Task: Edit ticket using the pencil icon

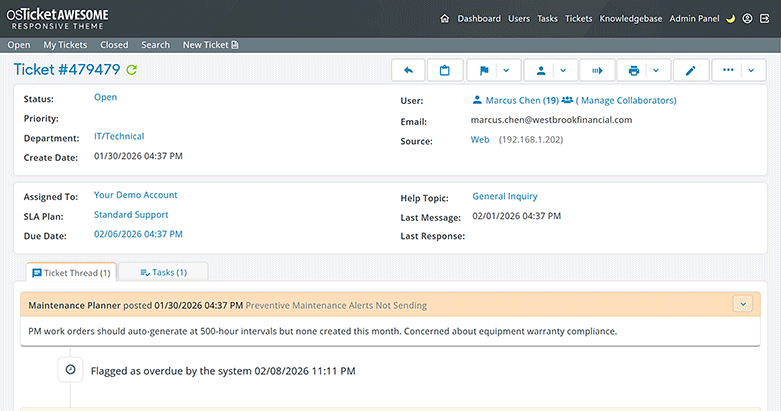Action: (691, 71)
